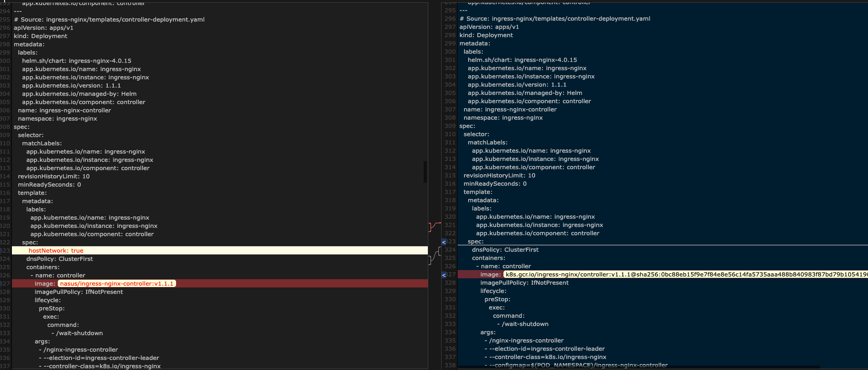Click line number 334 in right pane gutter
Image resolution: width=868 pixels, height=370 pixels.
450,332
